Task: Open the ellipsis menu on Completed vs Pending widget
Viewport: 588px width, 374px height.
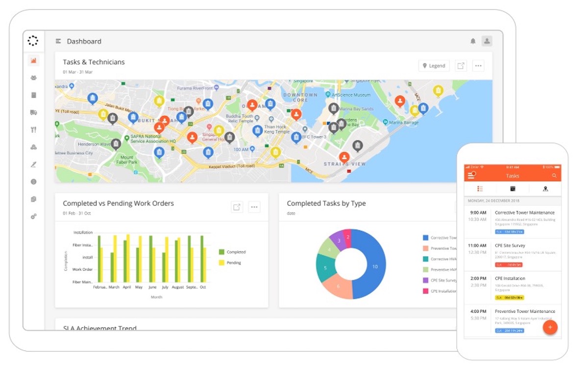Action: click(254, 207)
